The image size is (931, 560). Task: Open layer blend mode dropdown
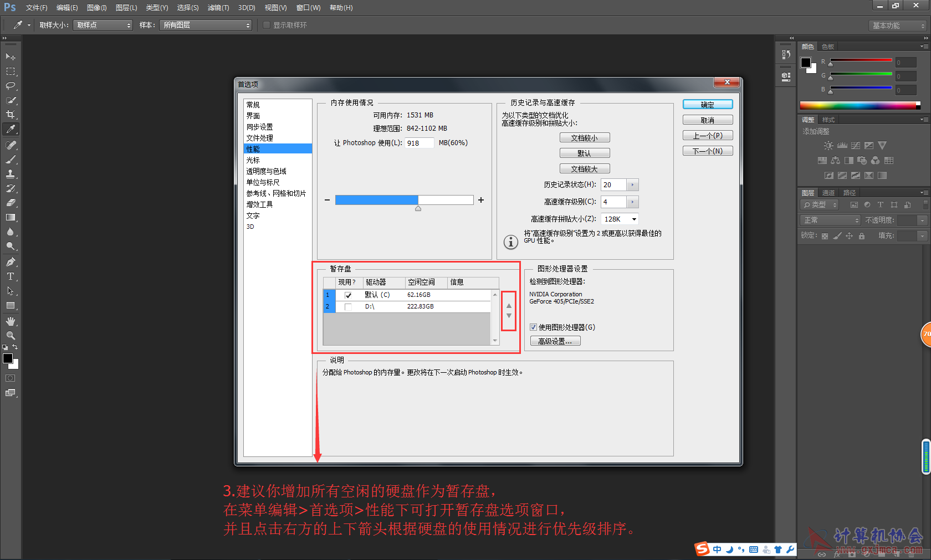(830, 220)
